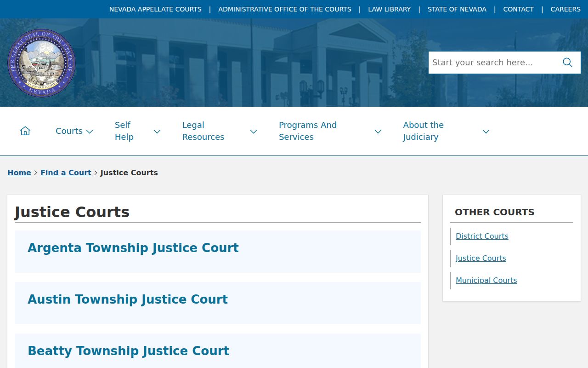Open Programs And Services menu item

(x=308, y=131)
